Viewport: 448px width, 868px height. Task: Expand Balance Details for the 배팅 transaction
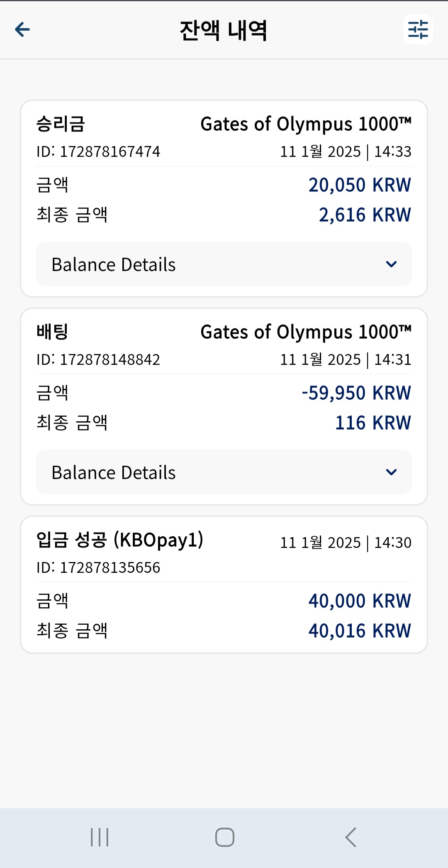[224, 472]
